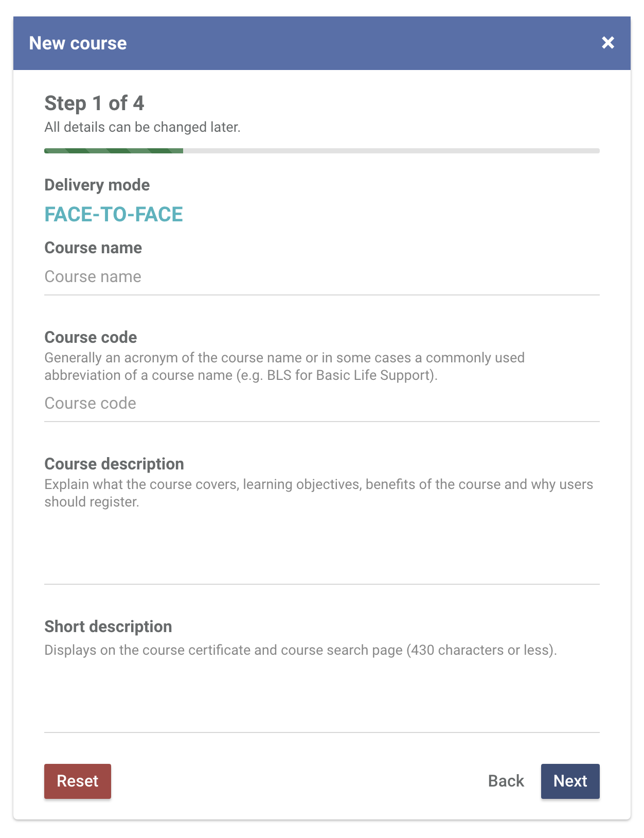Click the Course name input field
Viewport: 644px width, 838px height.
[x=322, y=277]
